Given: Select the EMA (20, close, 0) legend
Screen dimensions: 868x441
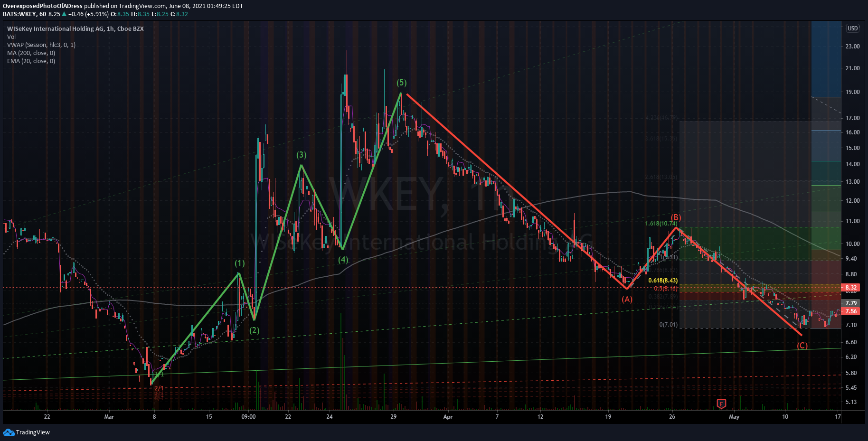Looking at the screenshot, I should click(31, 61).
